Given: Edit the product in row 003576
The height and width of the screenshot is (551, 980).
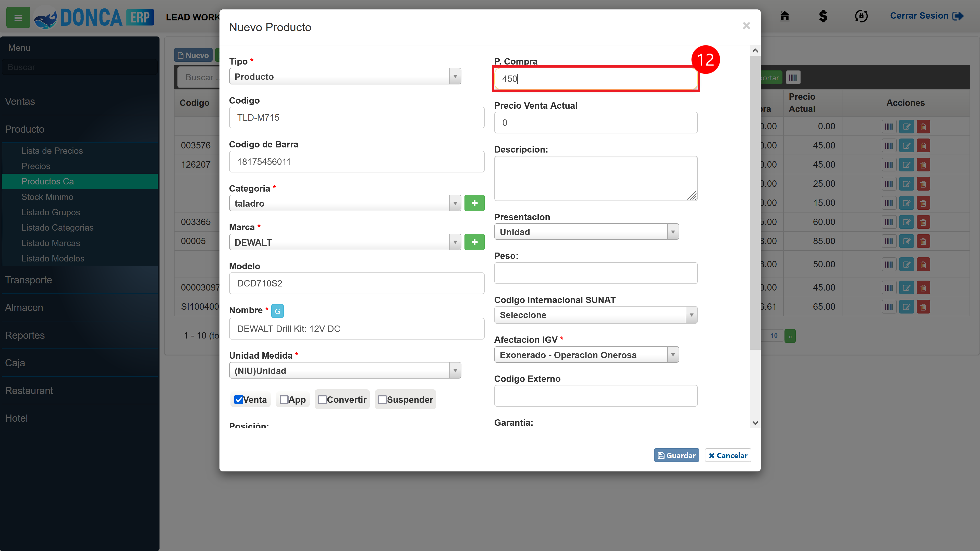Looking at the screenshot, I should 906,146.
